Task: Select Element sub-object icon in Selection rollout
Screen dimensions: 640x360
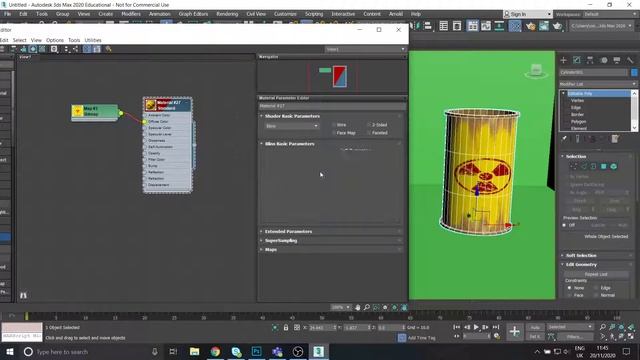Action: point(613,167)
